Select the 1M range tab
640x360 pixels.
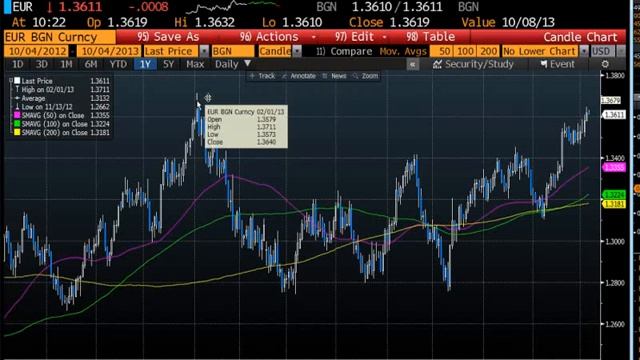[66, 64]
